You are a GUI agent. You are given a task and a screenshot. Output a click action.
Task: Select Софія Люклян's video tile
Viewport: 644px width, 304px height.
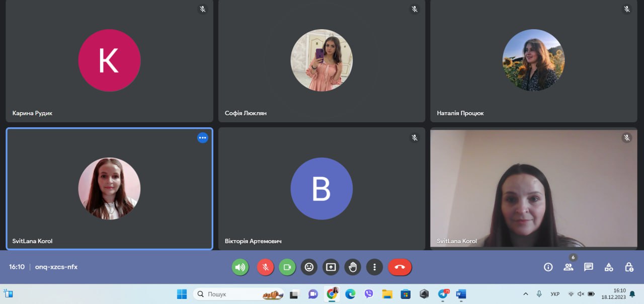point(321,61)
